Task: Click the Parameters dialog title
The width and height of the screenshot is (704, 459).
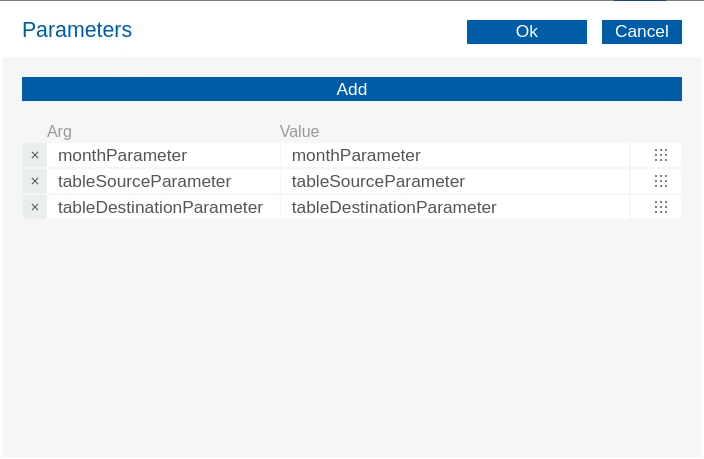Action: click(77, 30)
